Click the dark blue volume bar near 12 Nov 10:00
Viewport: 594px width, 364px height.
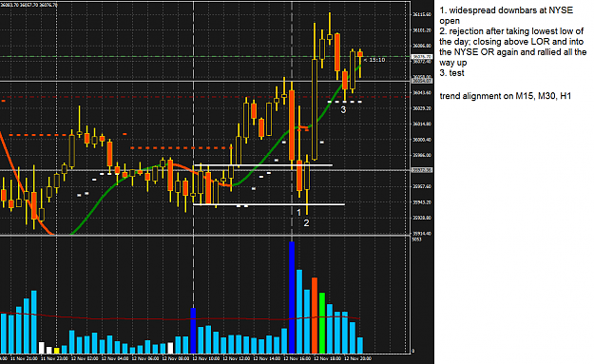coord(193,331)
